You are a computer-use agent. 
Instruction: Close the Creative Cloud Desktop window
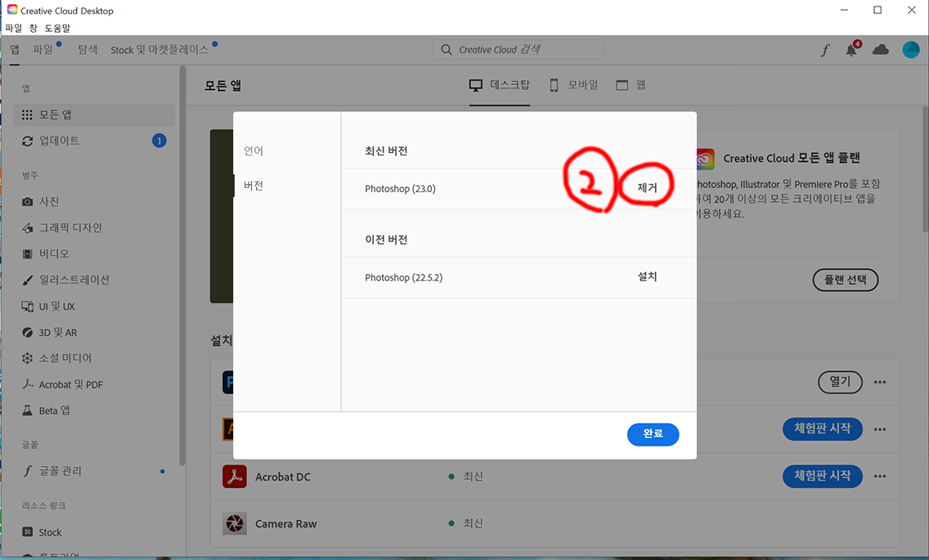click(x=912, y=10)
